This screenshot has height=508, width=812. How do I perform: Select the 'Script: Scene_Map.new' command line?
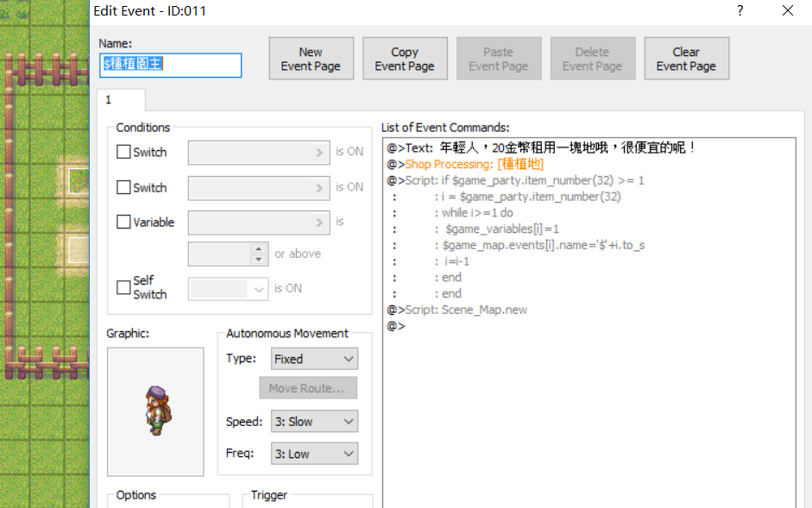pos(589,310)
